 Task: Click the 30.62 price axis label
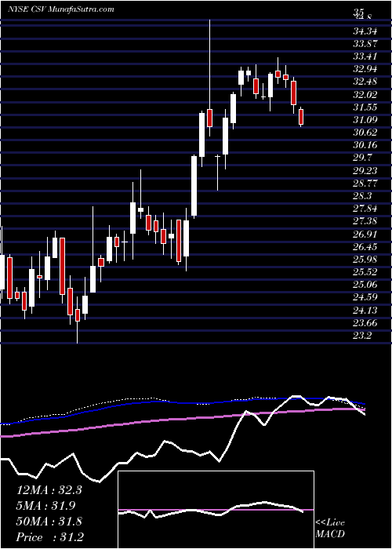click(x=365, y=133)
